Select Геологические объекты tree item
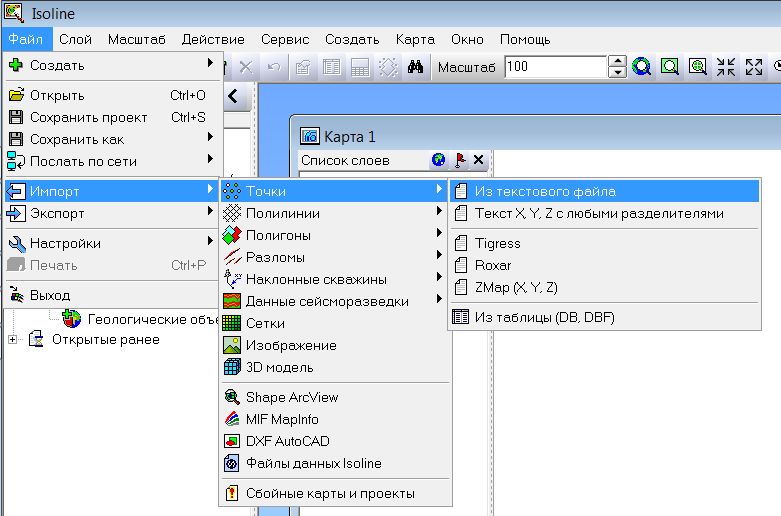781x516 pixels. pos(152,319)
